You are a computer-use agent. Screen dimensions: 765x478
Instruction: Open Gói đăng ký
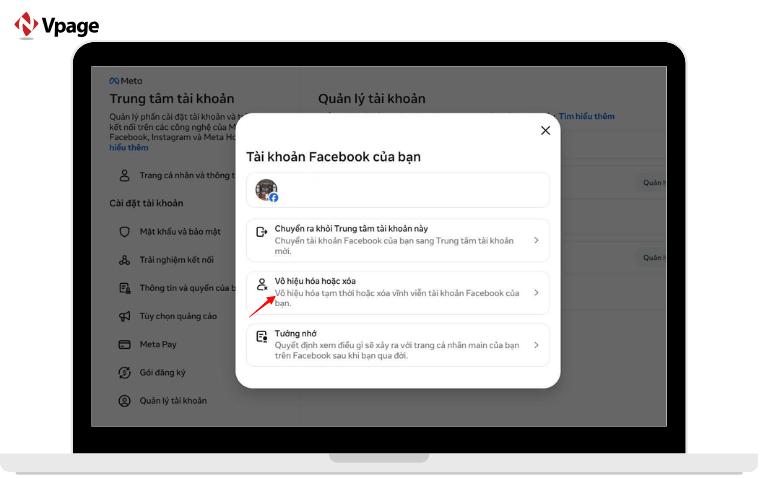[x=162, y=373]
